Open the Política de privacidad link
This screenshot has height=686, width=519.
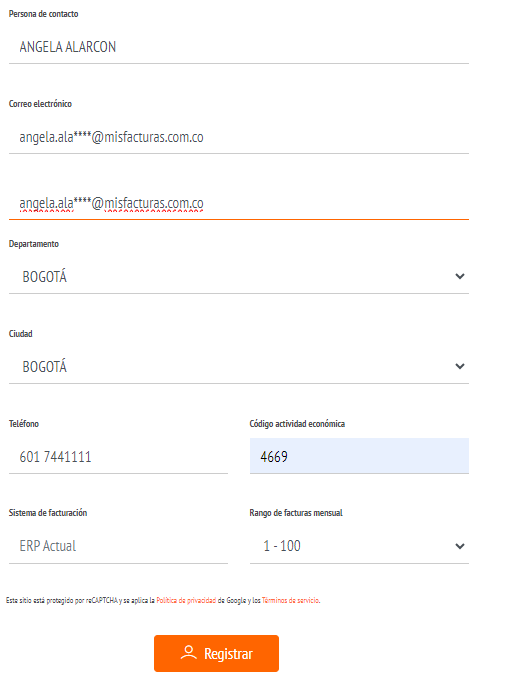186,600
